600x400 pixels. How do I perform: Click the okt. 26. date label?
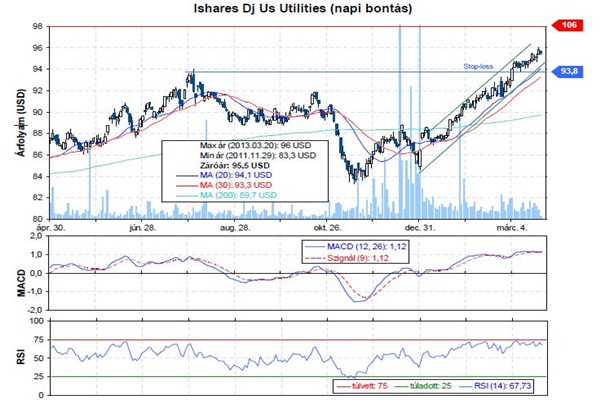click(x=331, y=228)
